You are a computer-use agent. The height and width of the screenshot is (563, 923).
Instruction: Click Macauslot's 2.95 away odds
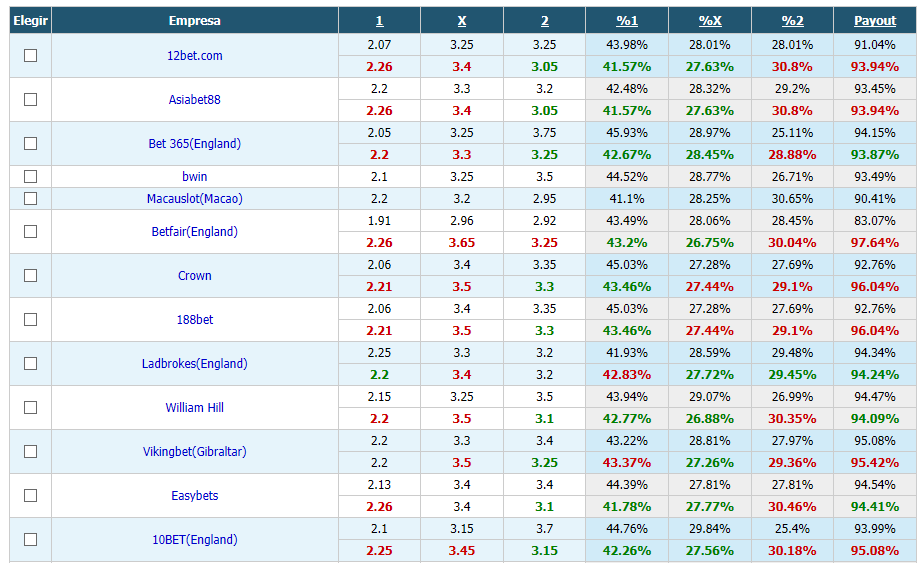coord(544,198)
